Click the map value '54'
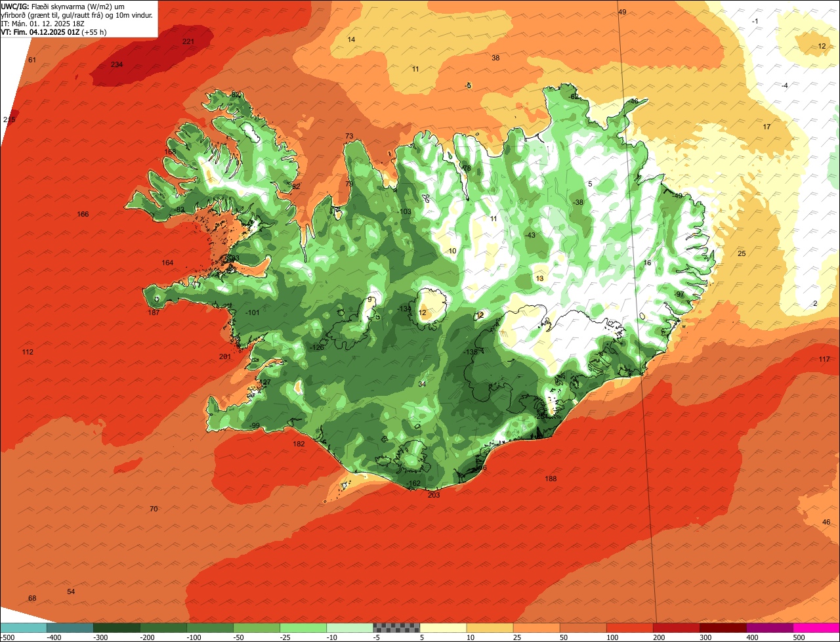The height and width of the screenshot is (642, 840). coord(71,591)
